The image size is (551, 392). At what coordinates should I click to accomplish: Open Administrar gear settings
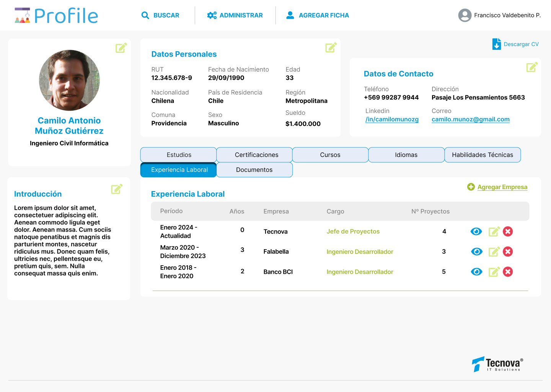tap(212, 15)
